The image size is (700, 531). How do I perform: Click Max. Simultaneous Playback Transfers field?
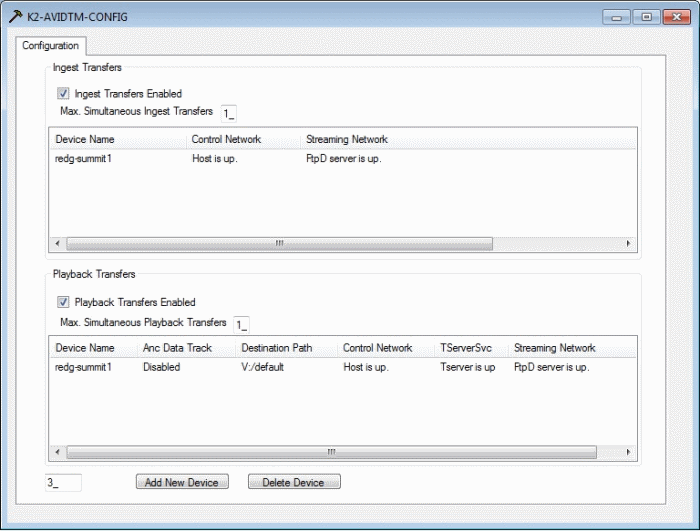coord(241,324)
